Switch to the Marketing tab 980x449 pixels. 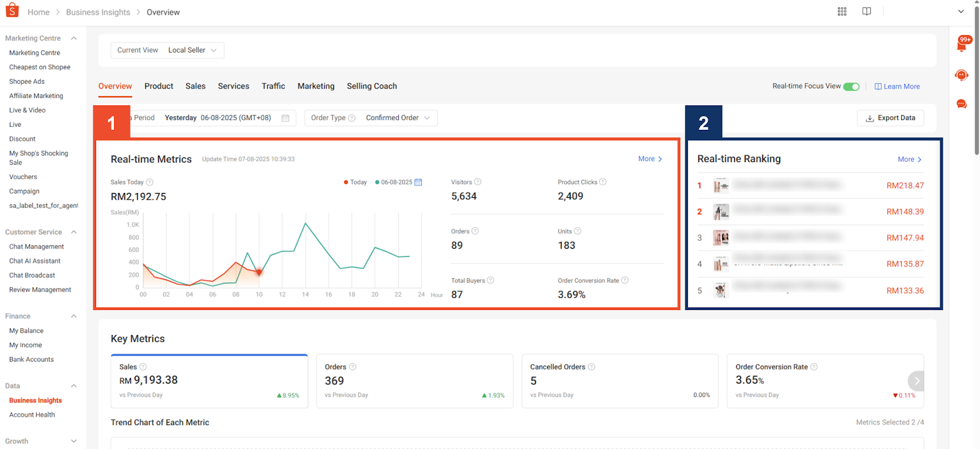coord(316,86)
